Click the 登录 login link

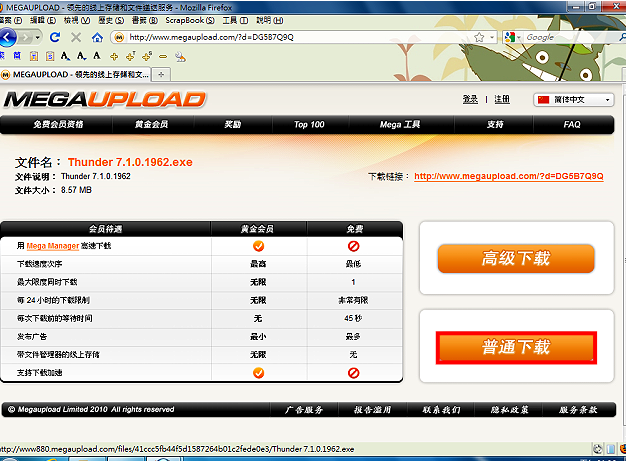click(470, 99)
